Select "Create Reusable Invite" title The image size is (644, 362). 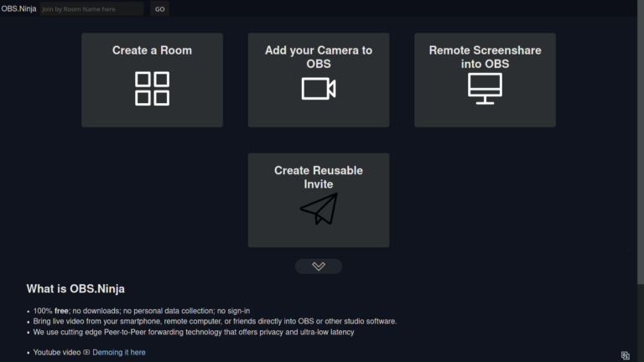click(319, 177)
